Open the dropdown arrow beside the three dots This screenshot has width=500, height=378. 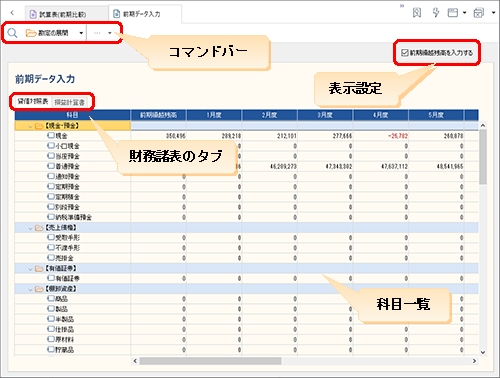[x=110, y=33]
